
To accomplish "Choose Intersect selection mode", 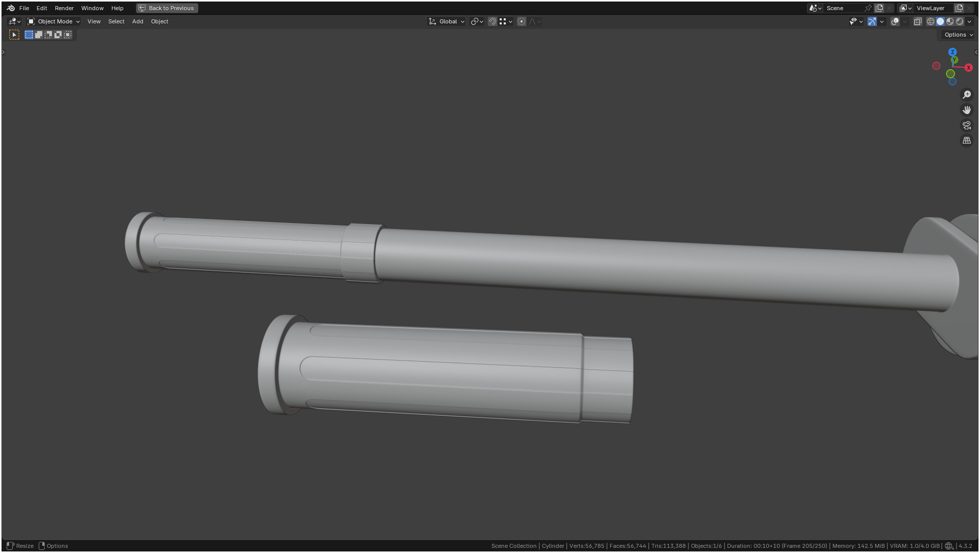I will [68, 35].
